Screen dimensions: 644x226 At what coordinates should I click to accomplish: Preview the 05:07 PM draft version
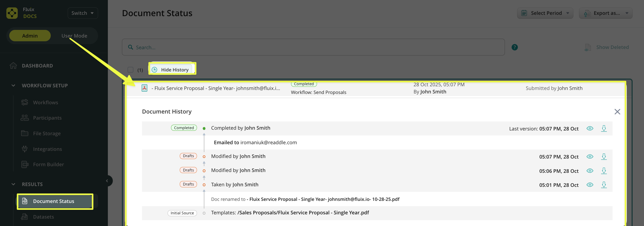[x=590, y=157]
